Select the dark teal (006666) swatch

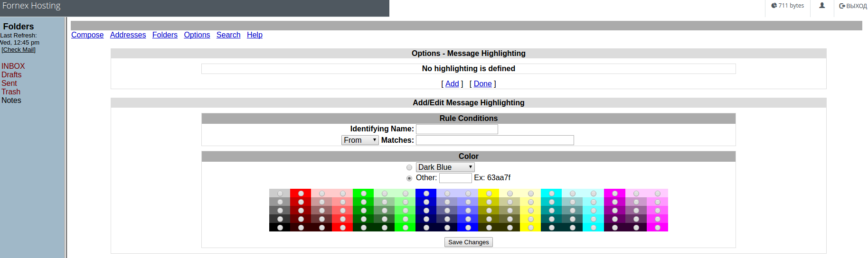click(552, 219)
